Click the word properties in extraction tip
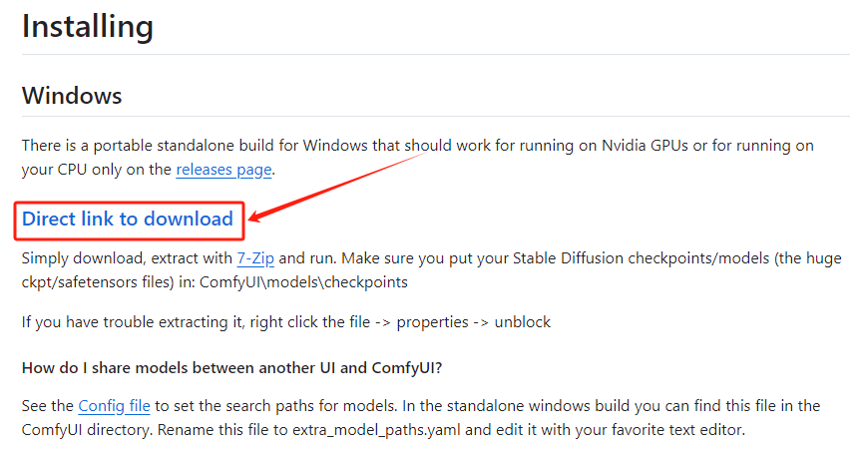This screenshot has width=868, height=455. pos(432,322)
